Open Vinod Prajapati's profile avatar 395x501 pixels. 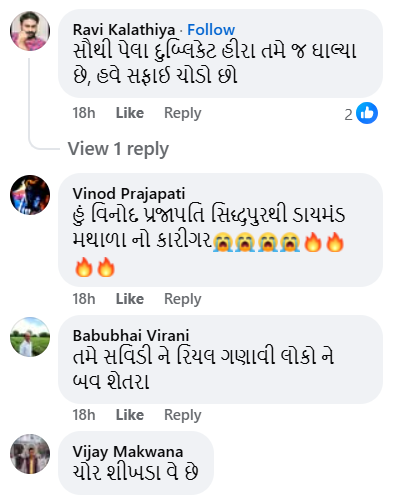pos(30,195)
